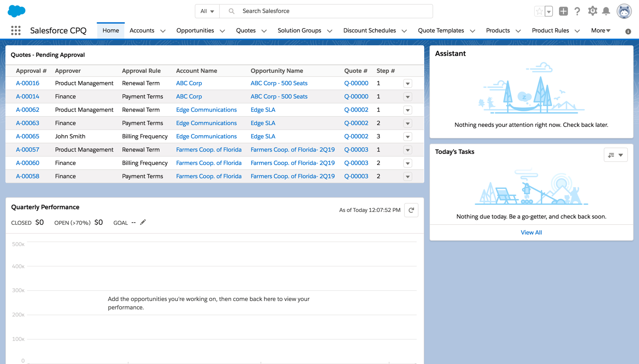Open ABC Corp account in A-00016 row
639x364 pixels.
(x=189, y=83)
